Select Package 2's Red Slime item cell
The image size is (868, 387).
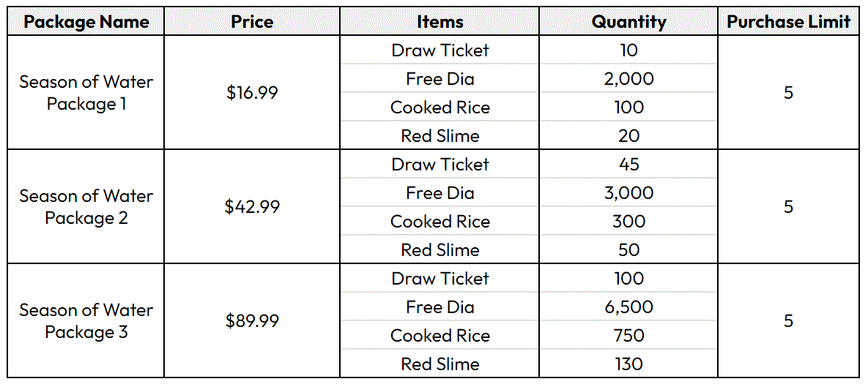439,250
